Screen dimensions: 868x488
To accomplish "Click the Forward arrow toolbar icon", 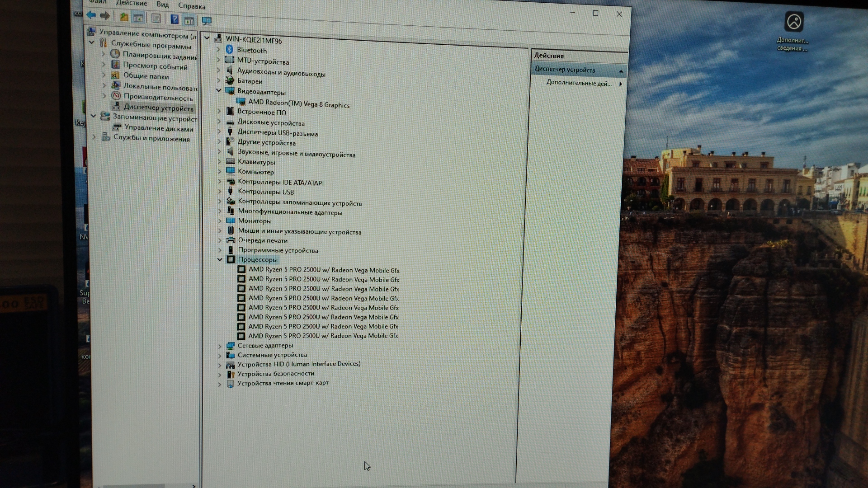I will click(x=105, y=16).
